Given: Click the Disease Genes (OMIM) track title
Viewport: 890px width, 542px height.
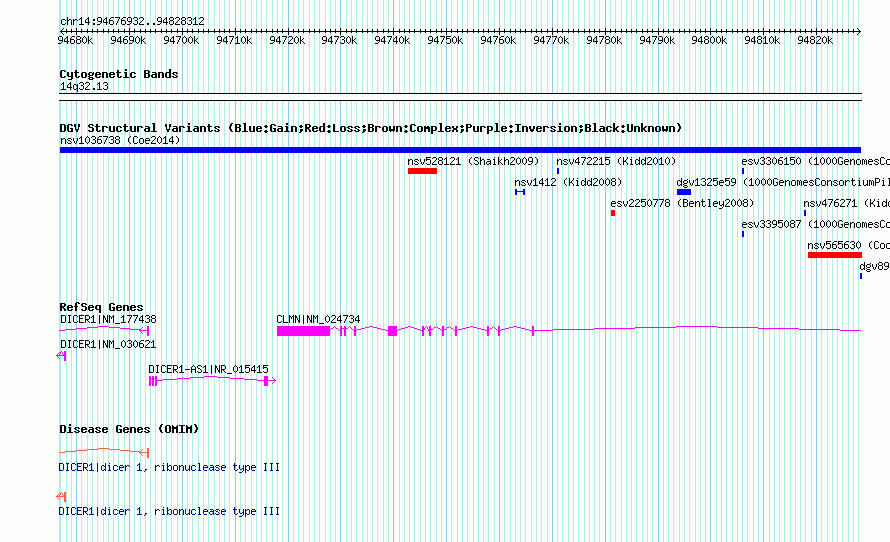Looking at the screenshot, I should (x=129, y=429).
